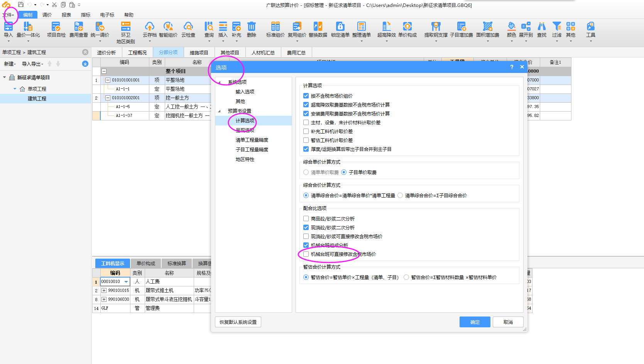Image resolution: width=644 pixels, height=364 pixels.
Task: Click the 查询 search icon
Action: pos(209,26)
